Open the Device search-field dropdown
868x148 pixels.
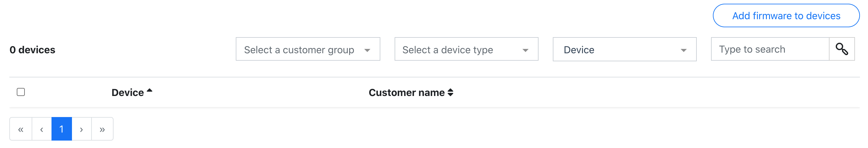624,49
